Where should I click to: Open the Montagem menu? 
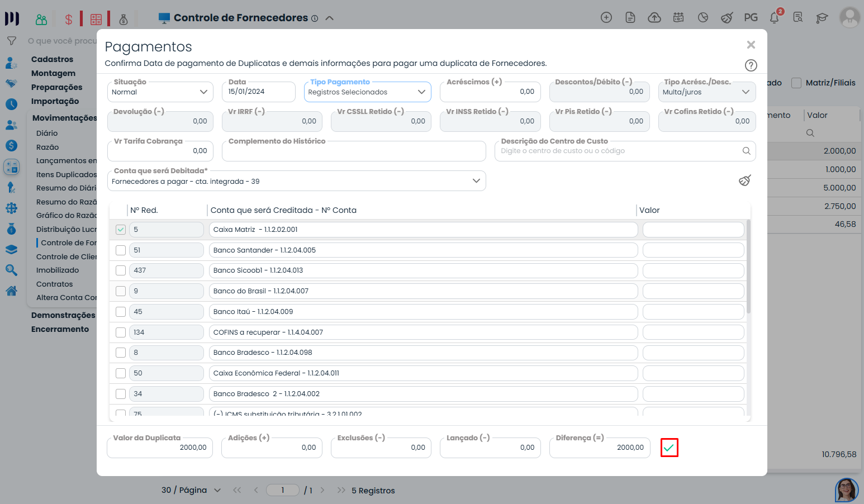point(53,73)
